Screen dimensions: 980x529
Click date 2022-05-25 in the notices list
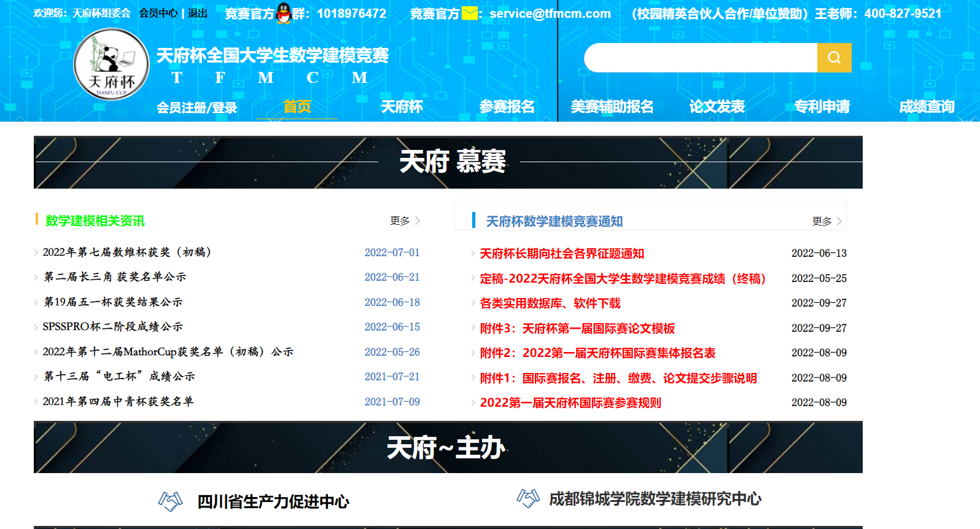[819, 278]
